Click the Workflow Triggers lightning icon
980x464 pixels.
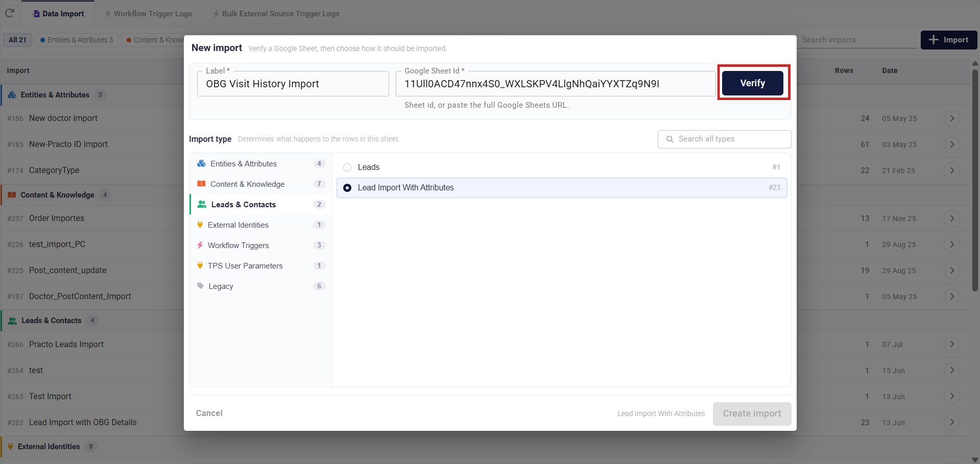[200, 245]
